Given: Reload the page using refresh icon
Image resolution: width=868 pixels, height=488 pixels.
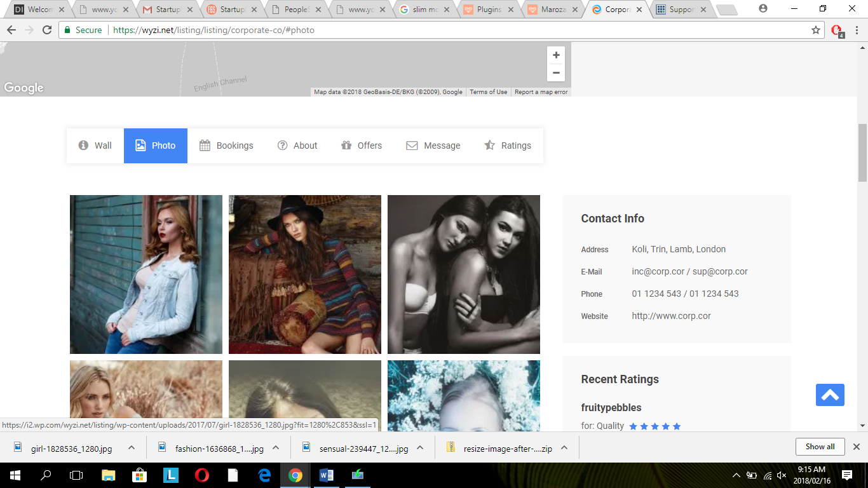Looking at the screenshot, I should point(47,30).
